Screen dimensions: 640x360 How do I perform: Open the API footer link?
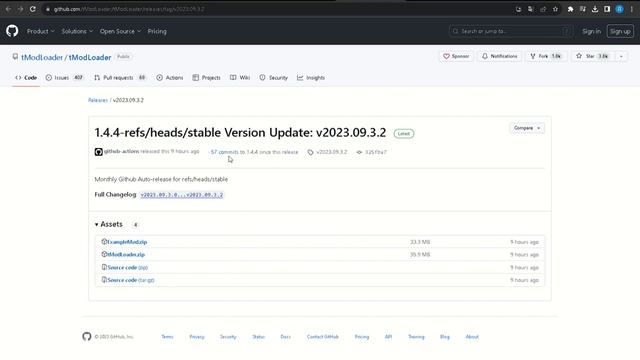(388, 337)
